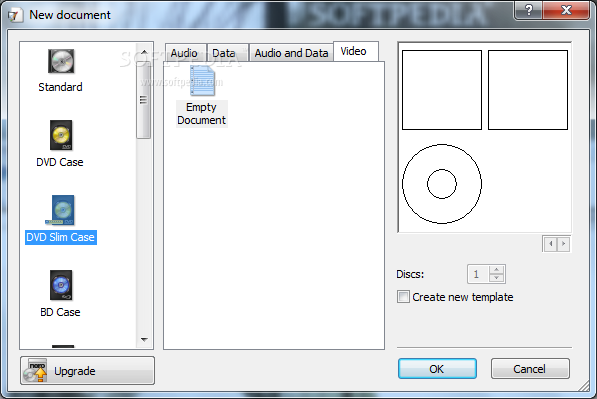Click the 'DVD Case' label text
597x399 pixels.
coord(60,162)
